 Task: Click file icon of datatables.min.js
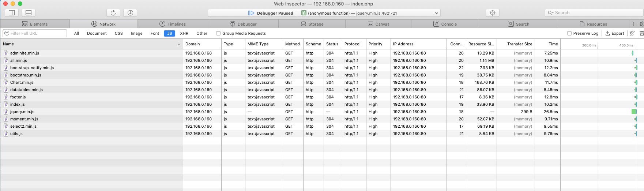[x=6, y=90]
